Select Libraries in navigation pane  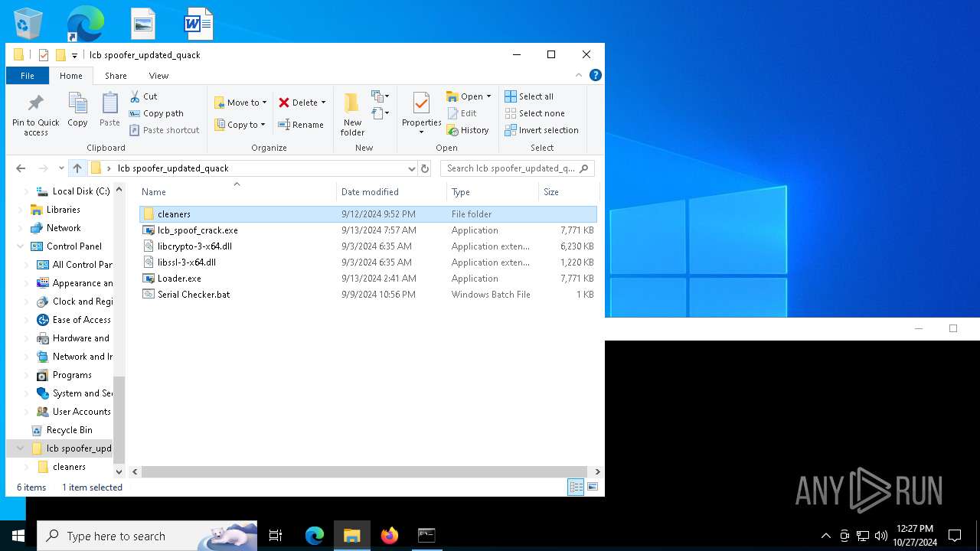(x=63, y=210)
